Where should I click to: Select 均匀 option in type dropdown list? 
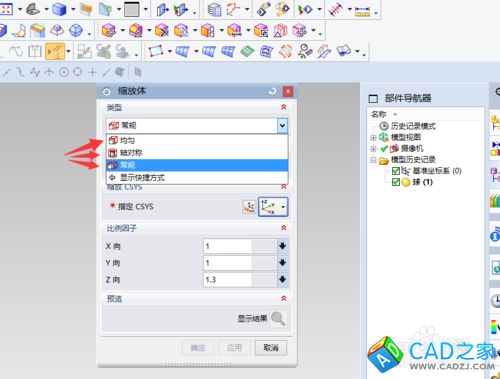pos(197,140)
